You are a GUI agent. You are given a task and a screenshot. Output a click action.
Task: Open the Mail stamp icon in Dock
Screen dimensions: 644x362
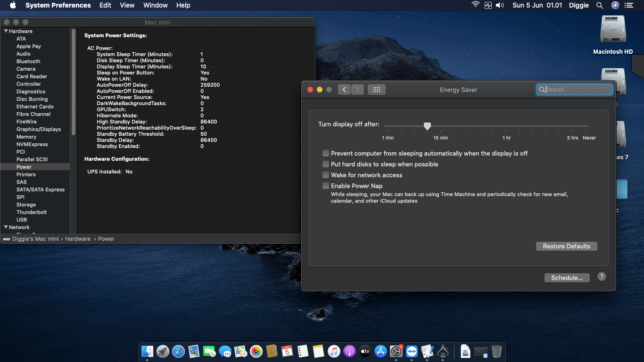coord(194,351)
